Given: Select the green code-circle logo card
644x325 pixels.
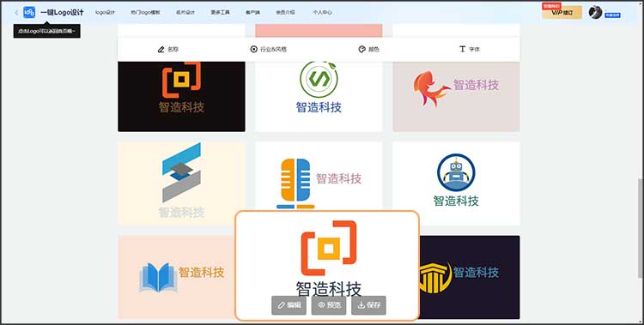Looking at the screenshot, I should (319, 96).
